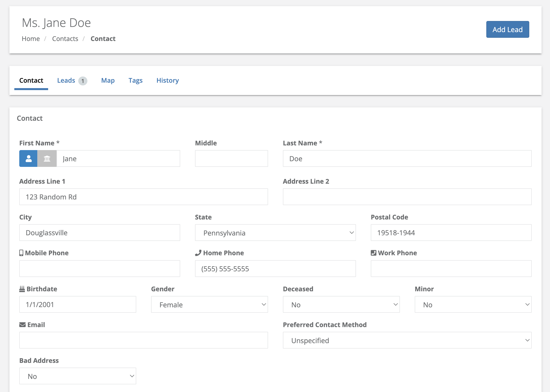550x392 pixels.
Task: Focus the Work Phone input field
Action: pos(451,269)
